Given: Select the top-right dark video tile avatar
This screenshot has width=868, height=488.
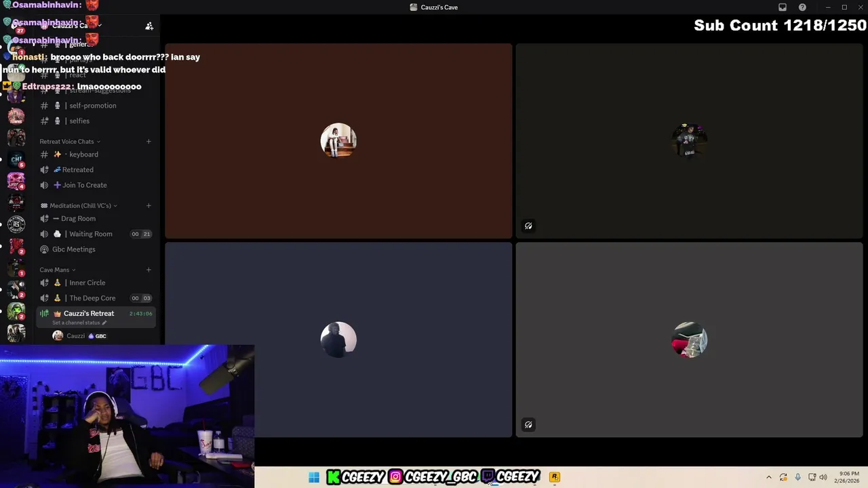Looking at the screenshot, I should 690,141.
